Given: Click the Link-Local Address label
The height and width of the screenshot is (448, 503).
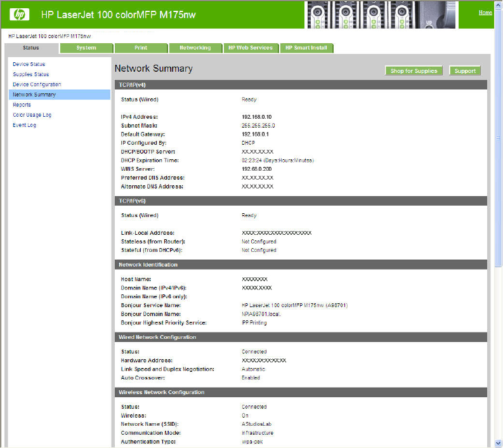Looking at the screenshot, I should tap(148, 233).
